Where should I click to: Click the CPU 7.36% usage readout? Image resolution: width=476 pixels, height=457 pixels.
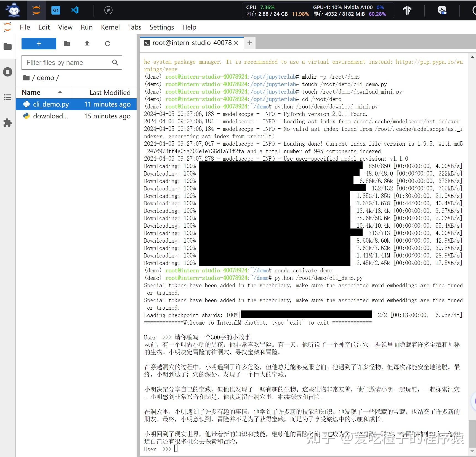(x=260, y=7)
